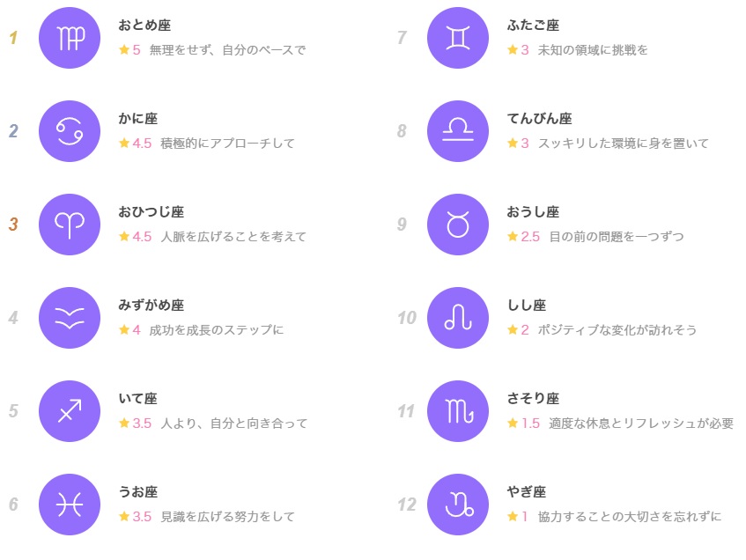Viewport: 746px width, 560px height.
Task: Click the Pisces (うお座) fish icon
Action: coord(70,505)
